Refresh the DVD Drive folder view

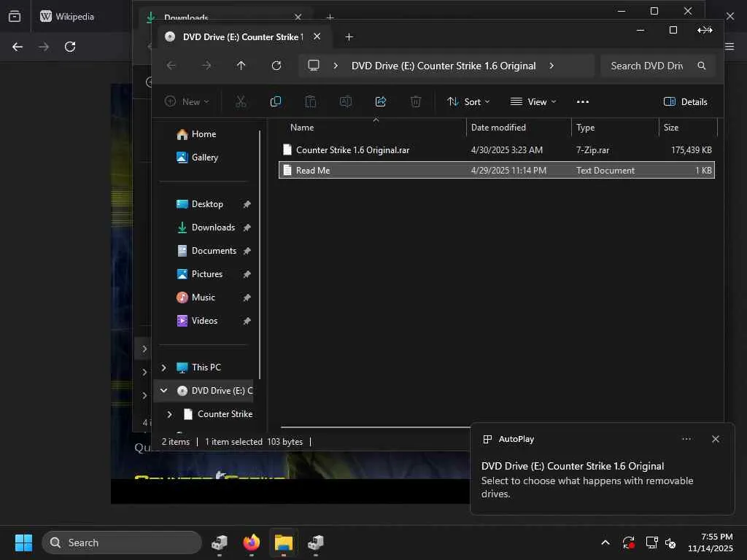pyautogui.click(x=276, y=66)
